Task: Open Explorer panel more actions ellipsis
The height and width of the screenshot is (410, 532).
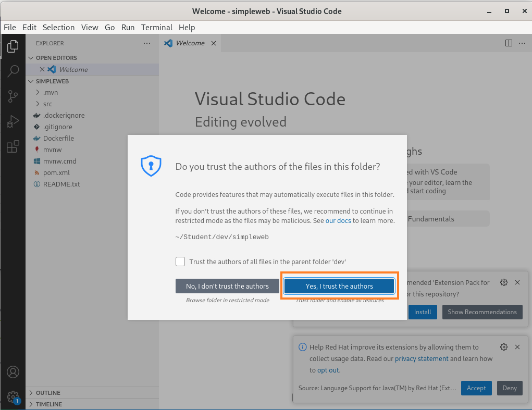Action: coord(147,43)
